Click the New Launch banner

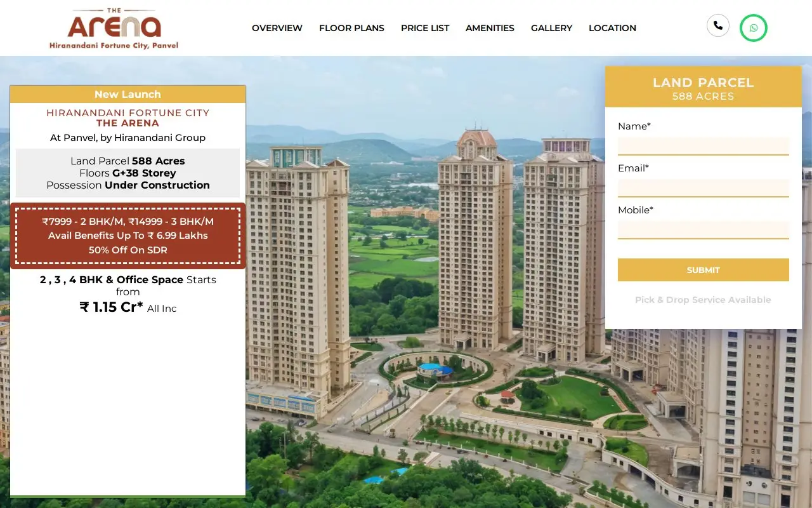pyautogui.click(x=128, y=94)
